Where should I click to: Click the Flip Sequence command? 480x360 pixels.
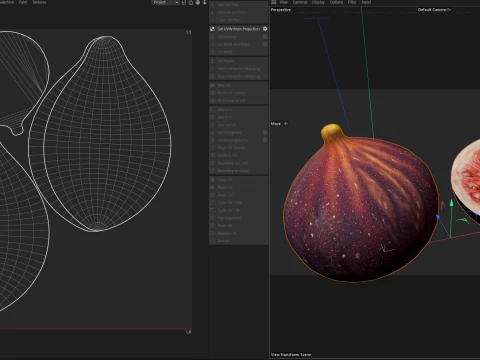tap(239, 218)
